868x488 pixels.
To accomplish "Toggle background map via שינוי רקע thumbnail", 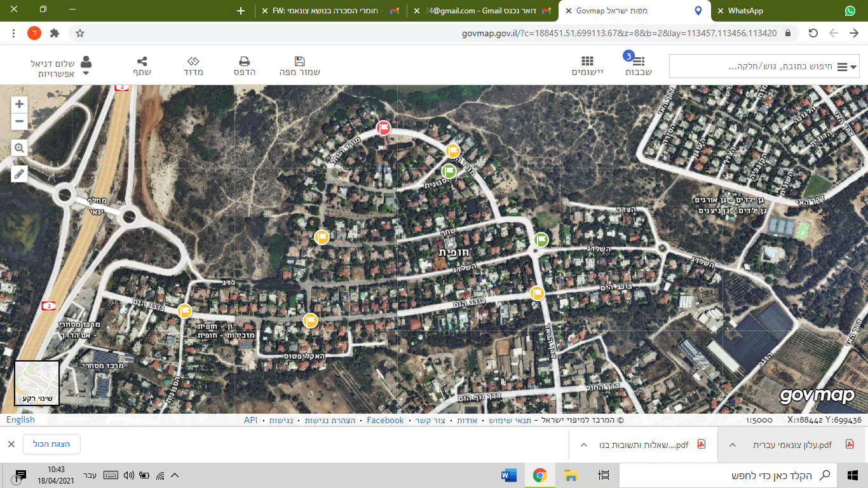I will click(37, 383).
